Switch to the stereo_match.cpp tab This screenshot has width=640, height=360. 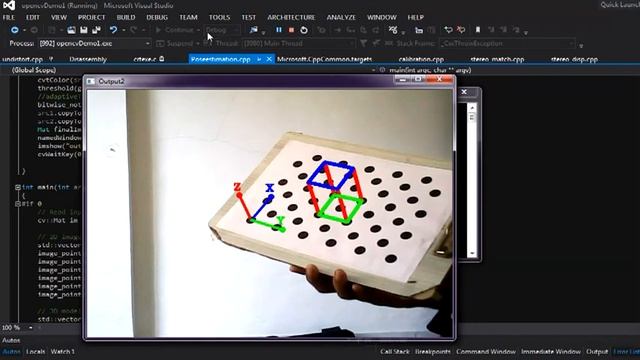[x=497, y=59]
